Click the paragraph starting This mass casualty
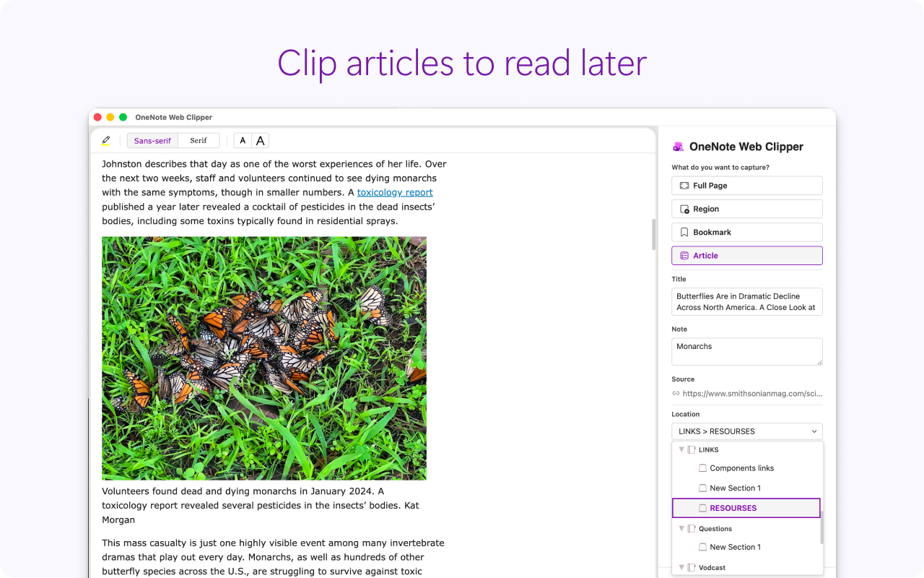Image resolution: width=924 pixels, height=578 pixels. pos(273,557)
